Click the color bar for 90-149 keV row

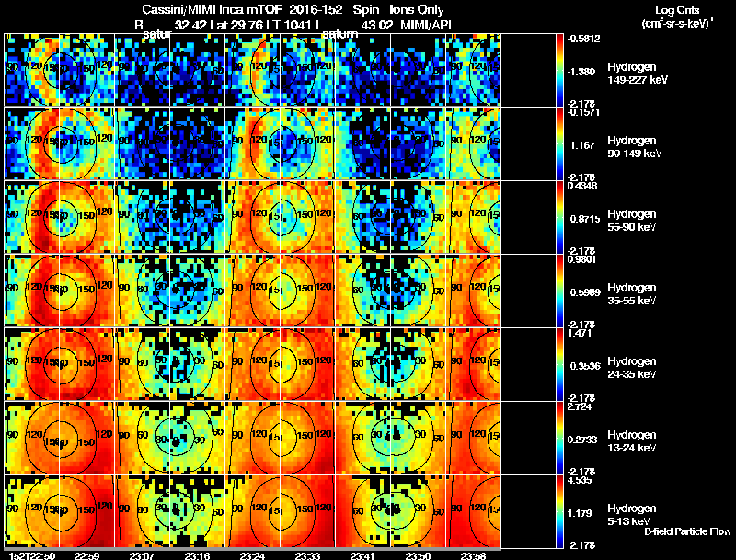tap(559, 143)
